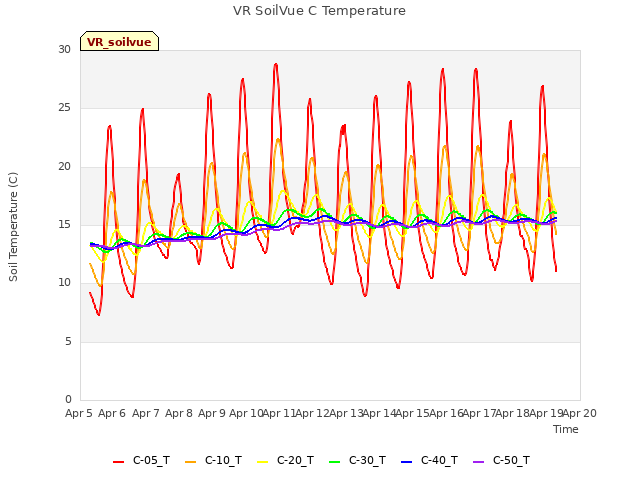This screenshot has height=480, width=640.
Task: Click the Apr 13 x-axis tick label
Action: point(346,413)
